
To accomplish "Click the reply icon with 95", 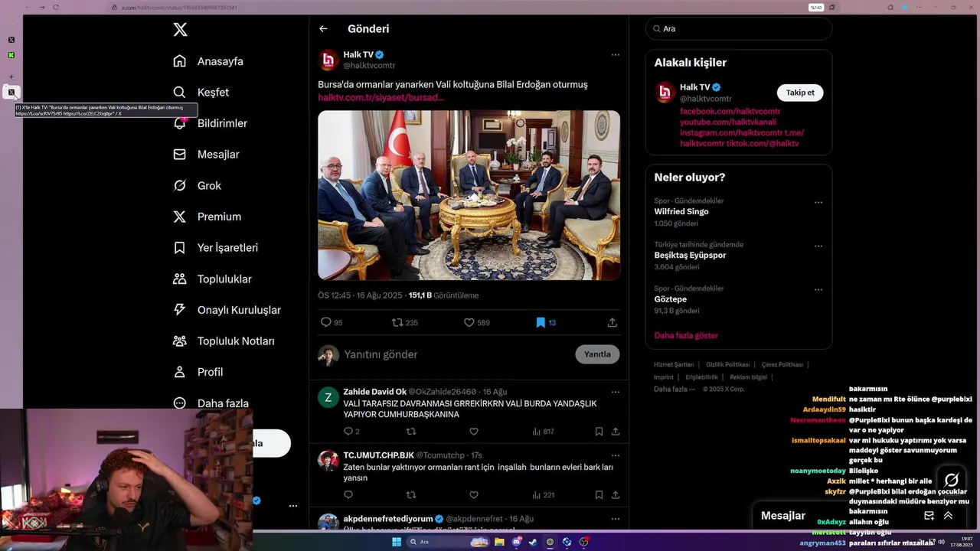I will [326, 323].
